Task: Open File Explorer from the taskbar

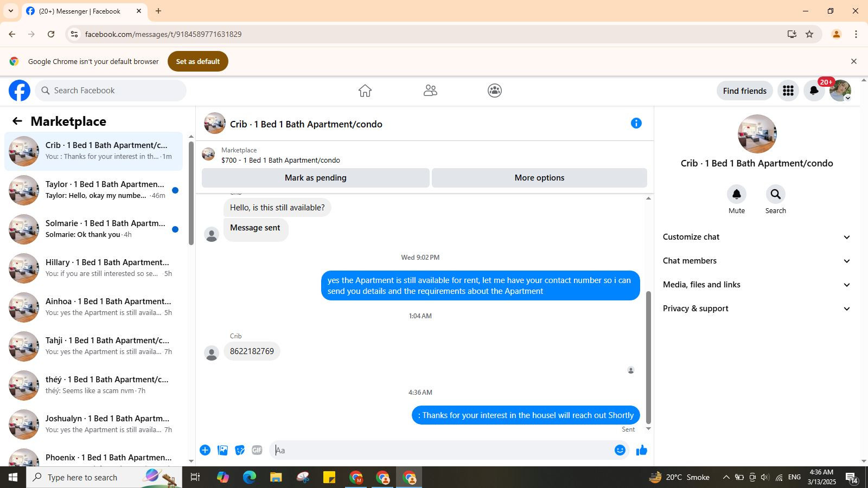Action: pos(276,477)
